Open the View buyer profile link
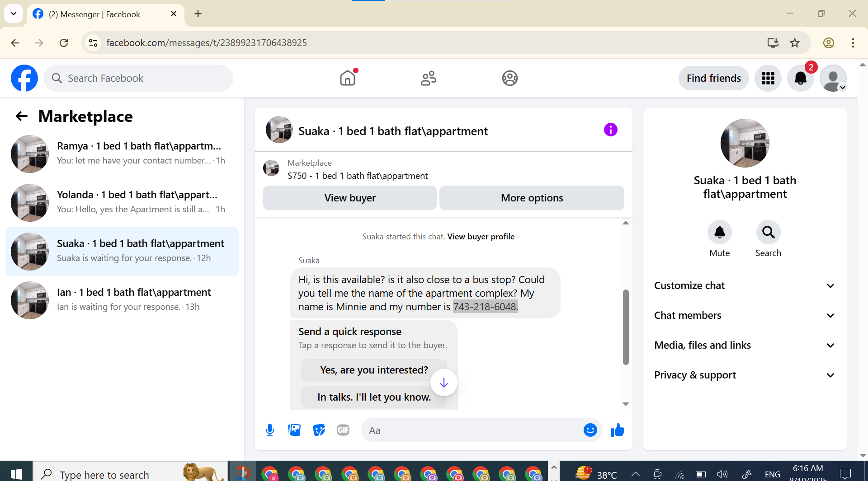 tap(481, 236)
